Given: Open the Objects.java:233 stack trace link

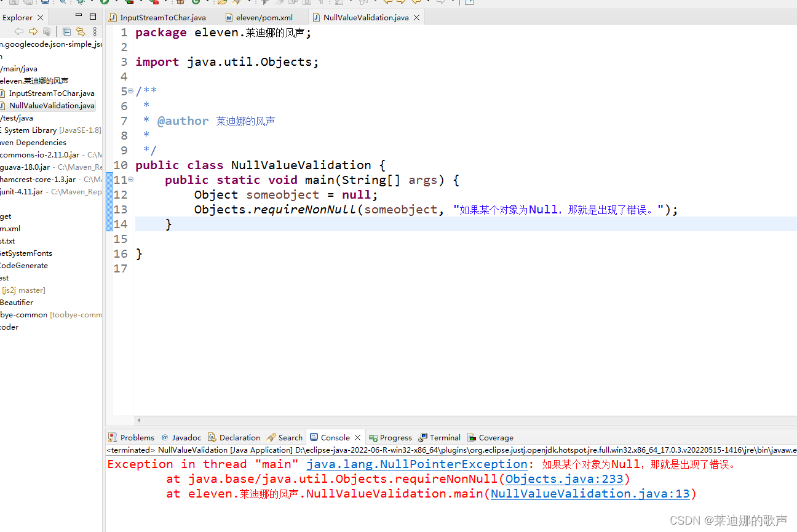Looking at the screenshot, I should tap(564, 478).
